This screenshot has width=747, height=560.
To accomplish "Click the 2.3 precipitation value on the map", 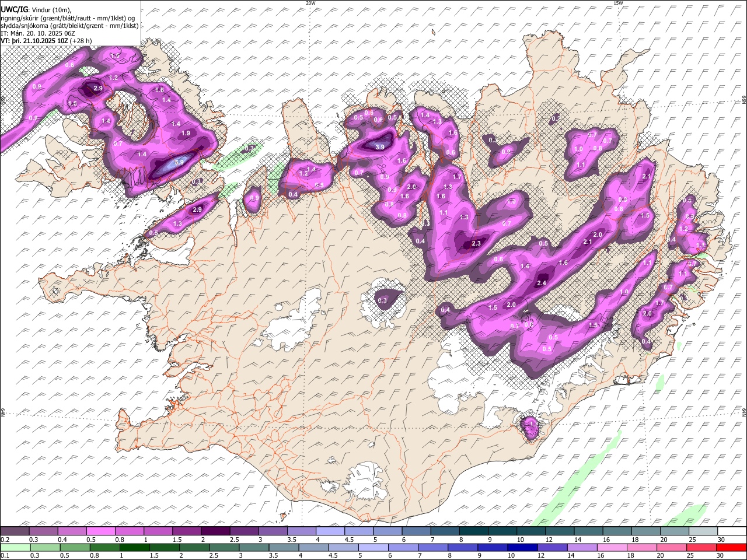I will pos(476,243).
